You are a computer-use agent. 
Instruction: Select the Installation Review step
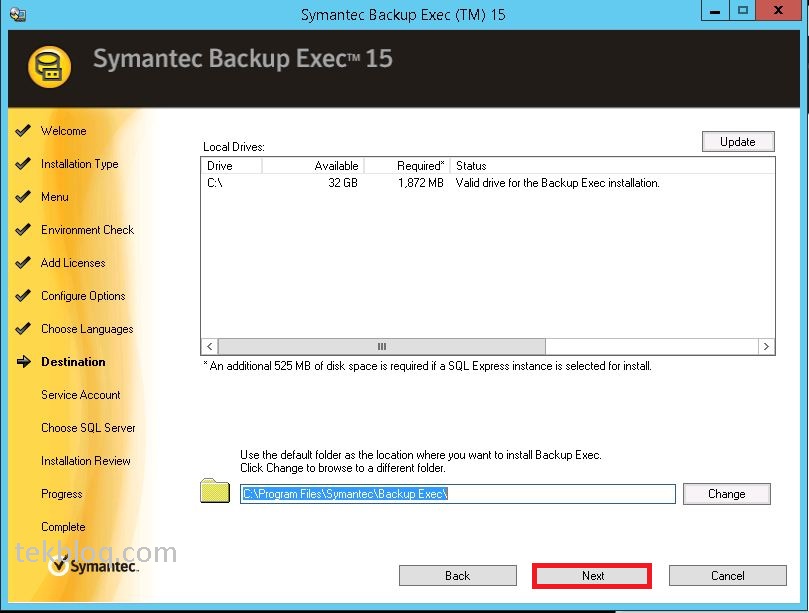point(86,461)
